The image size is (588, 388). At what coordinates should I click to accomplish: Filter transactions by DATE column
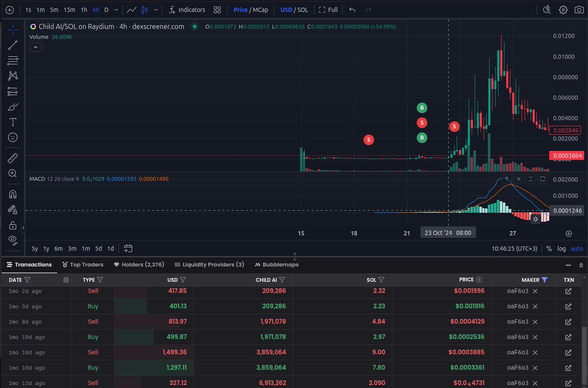(27, 280)
